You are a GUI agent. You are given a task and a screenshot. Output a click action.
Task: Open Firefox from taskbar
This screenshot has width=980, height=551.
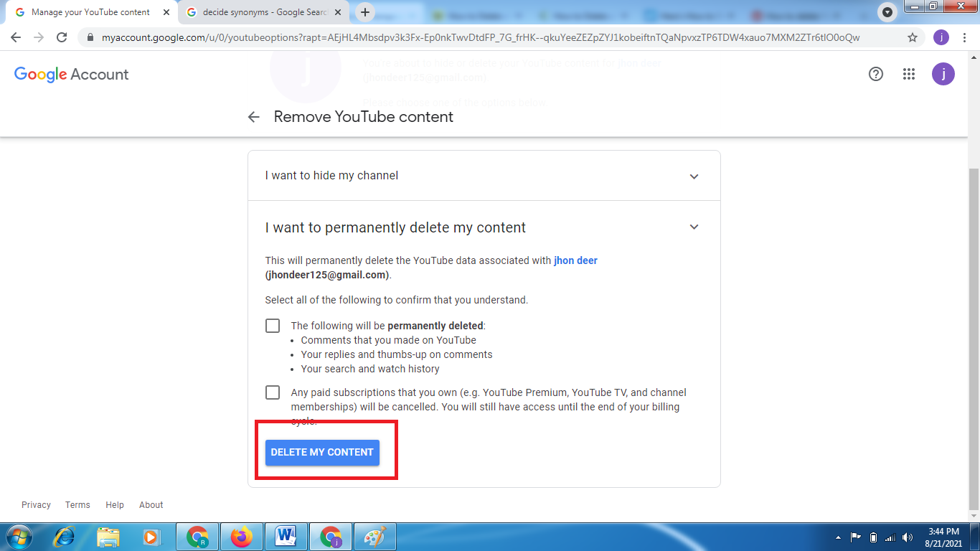point(242,537)
